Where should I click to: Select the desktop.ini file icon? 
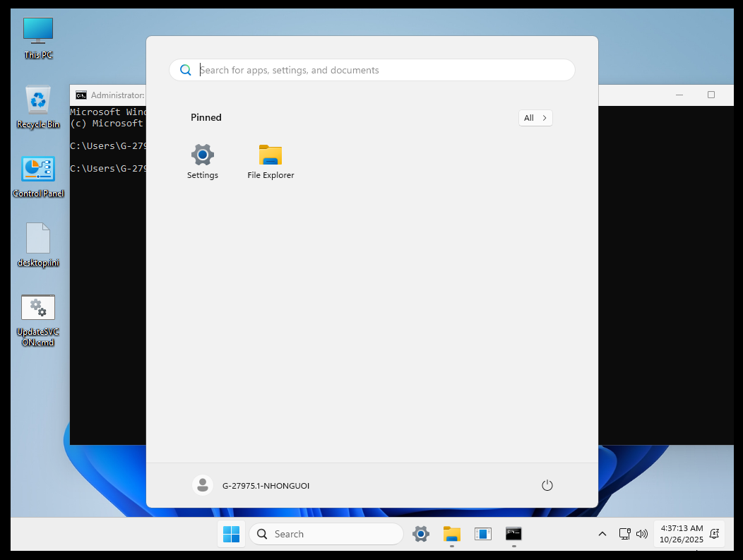(38, 245)
